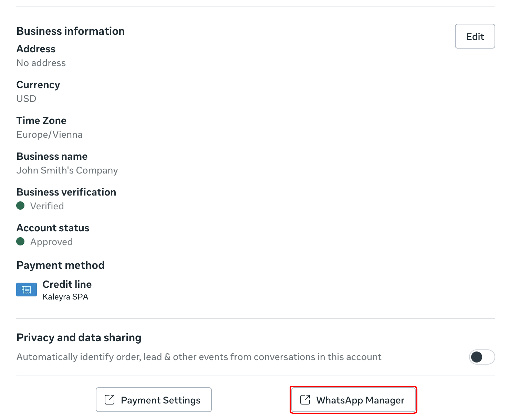Toggle automatic event identification switch
The image size is (509, 420).
(x=481, y=357)
